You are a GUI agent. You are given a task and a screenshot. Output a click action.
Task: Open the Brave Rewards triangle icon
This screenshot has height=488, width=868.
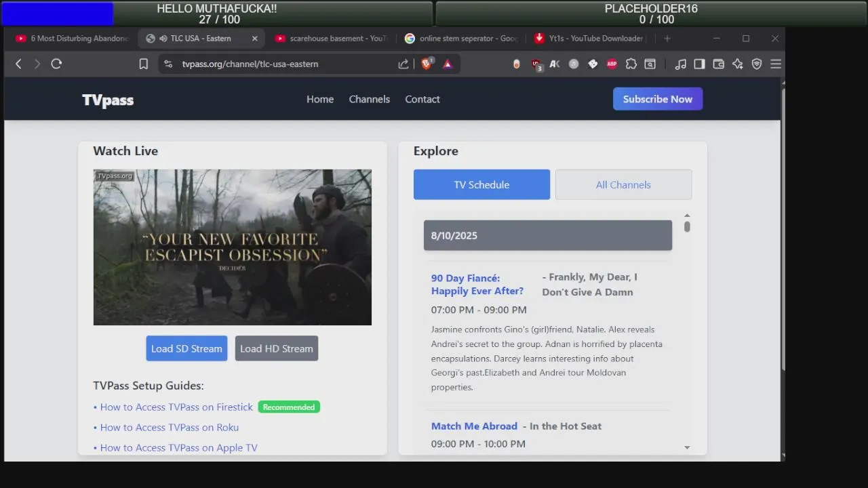pos(448,64)
